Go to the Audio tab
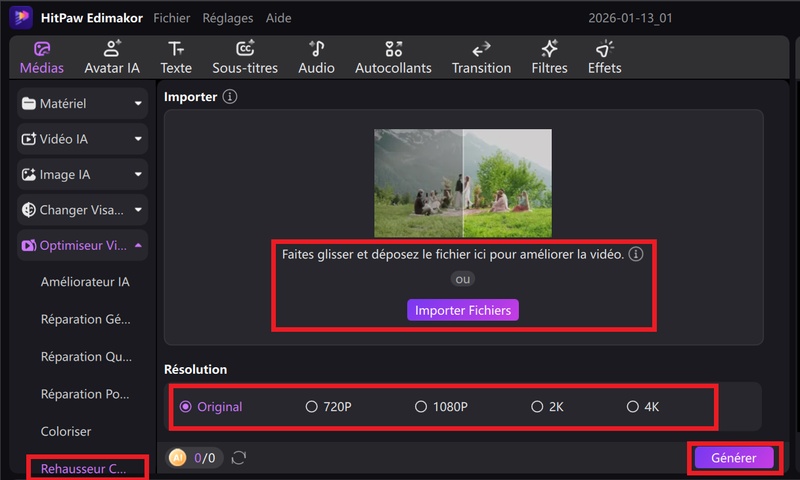This screenshot has width=800, height=480. tap(316, 58)
